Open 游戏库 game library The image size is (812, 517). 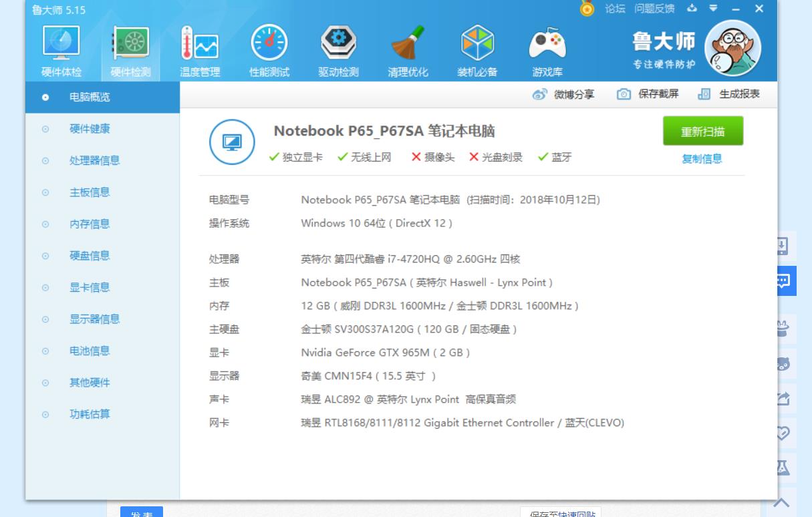pos(547,52)
